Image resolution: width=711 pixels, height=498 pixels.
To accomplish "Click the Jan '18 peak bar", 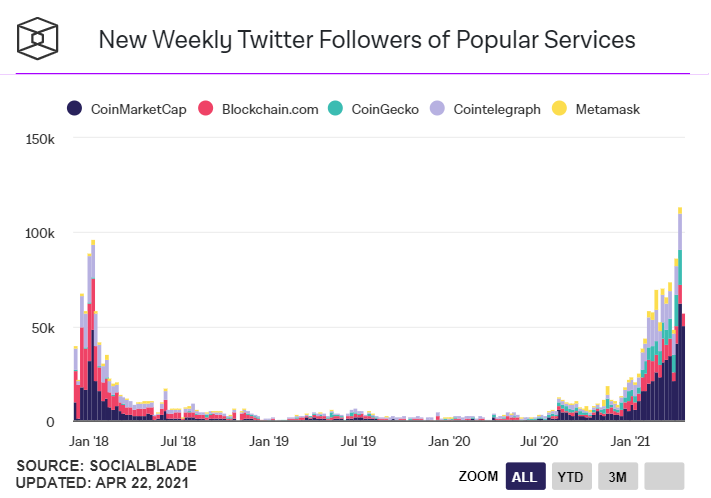I will [x=93, y=331].
